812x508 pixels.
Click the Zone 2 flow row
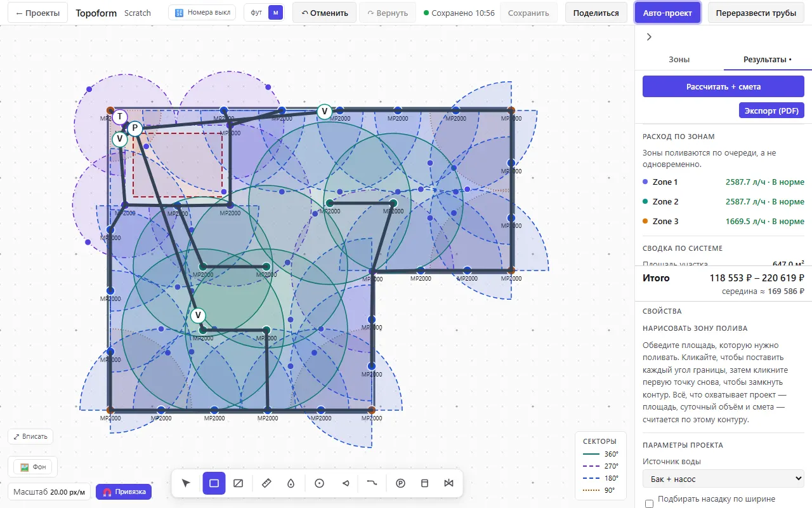pos(723,201)
